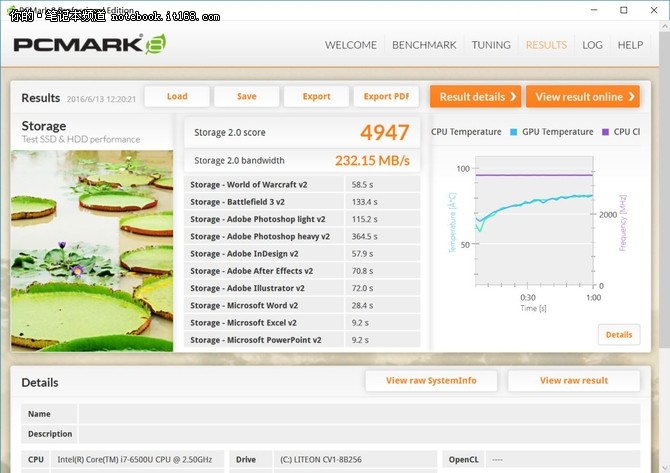Click the Load button

177,97
